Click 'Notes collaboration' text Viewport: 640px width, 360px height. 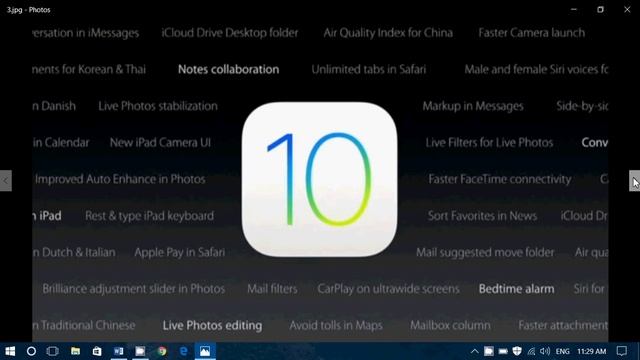click(x=229, y=69)
